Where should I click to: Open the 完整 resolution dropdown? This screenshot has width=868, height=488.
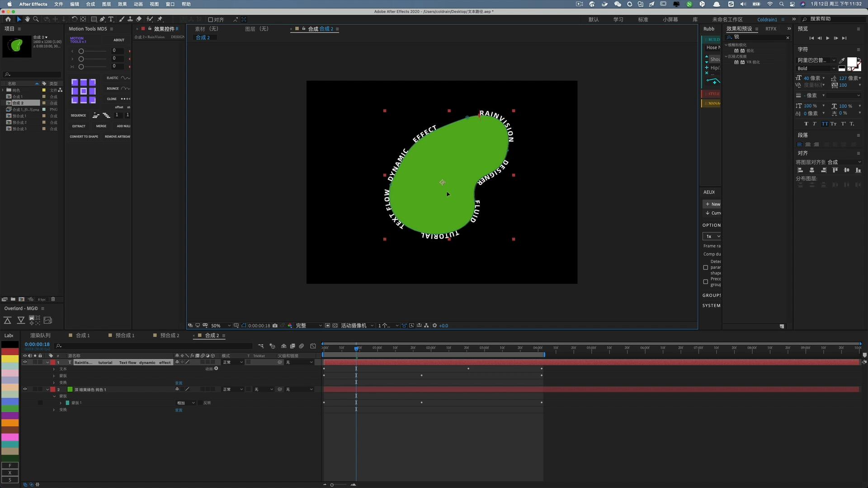click(309, 326)
